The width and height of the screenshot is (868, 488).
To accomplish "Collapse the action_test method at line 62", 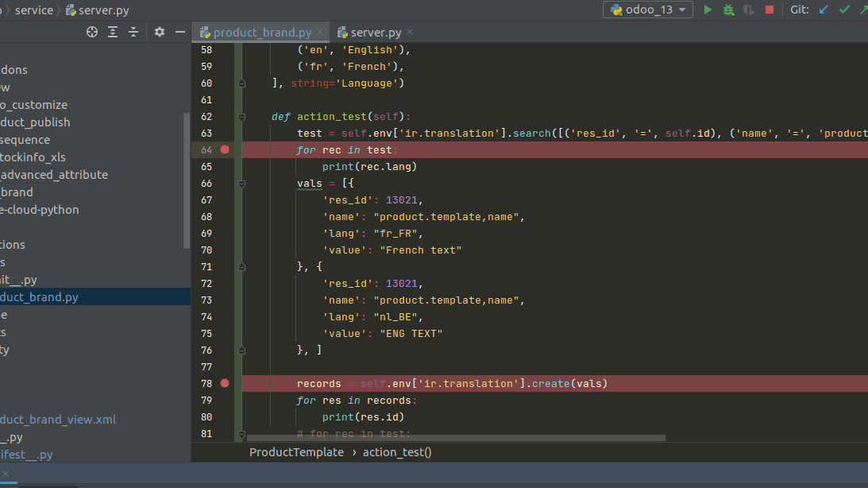I will pyautogui.click(x=242, y=117).
